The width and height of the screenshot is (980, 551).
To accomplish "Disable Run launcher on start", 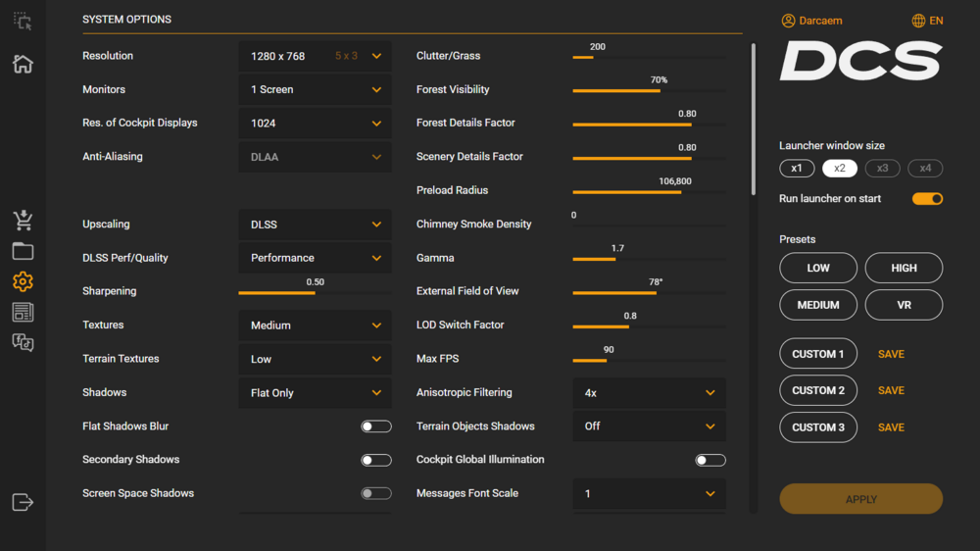I will coord(927,199).
